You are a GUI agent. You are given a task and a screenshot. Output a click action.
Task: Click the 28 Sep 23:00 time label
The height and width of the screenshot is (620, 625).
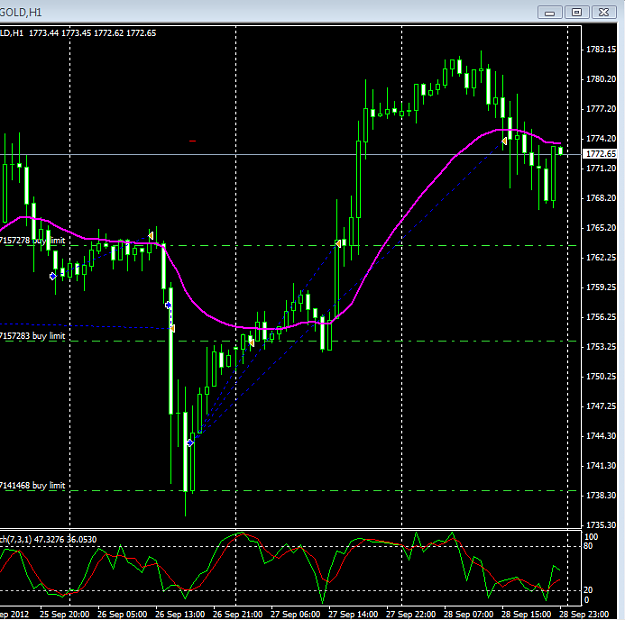584,614
